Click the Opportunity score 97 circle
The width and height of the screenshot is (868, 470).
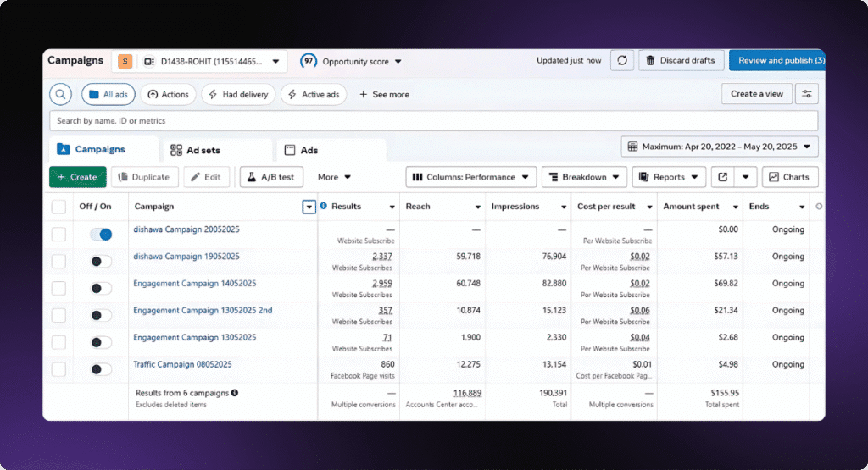click(x=309, y=61)
